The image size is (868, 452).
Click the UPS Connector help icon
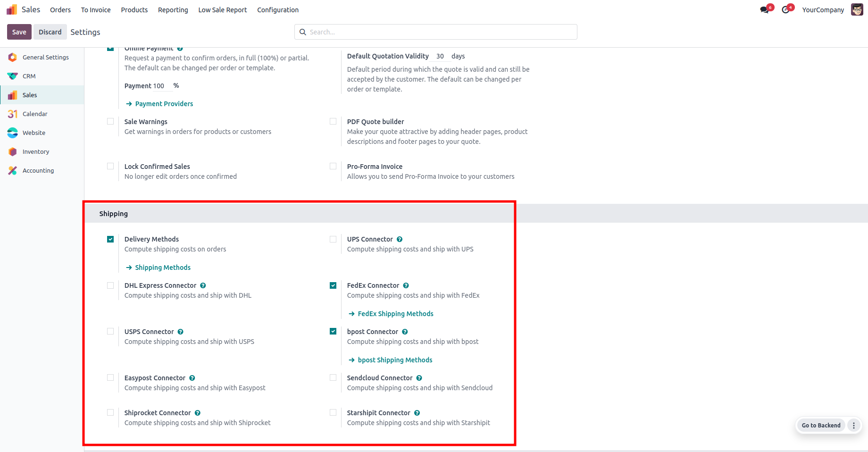pyautogui.click(x=400, y=239)
